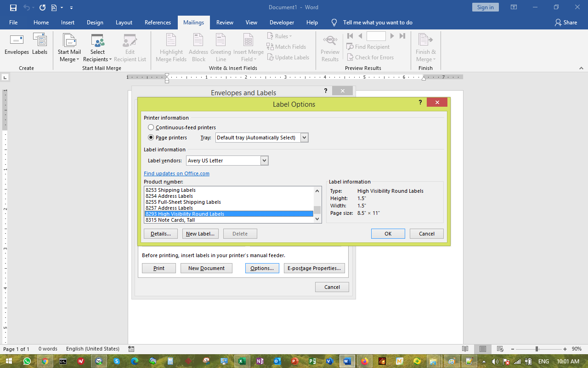Click the Update Labels ribbon item
The image size is (588, 368).
[288, 57]
